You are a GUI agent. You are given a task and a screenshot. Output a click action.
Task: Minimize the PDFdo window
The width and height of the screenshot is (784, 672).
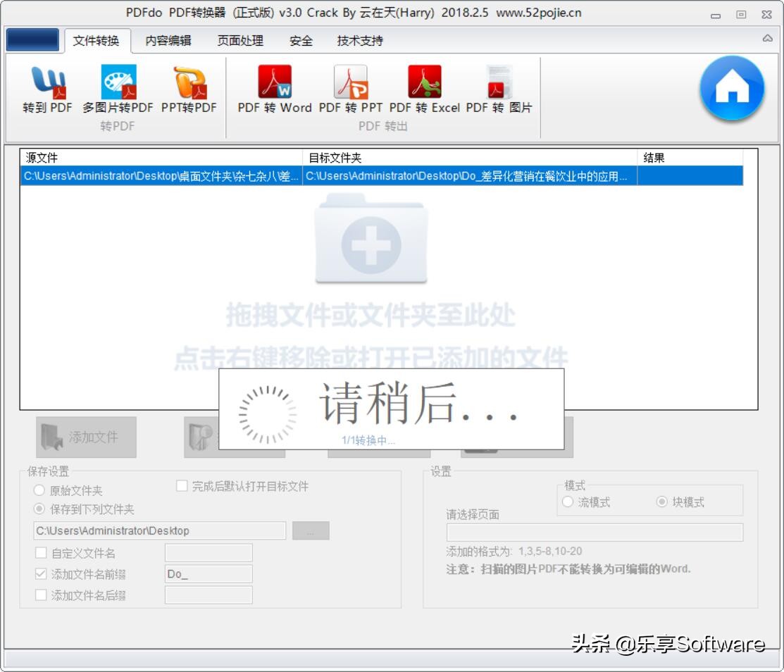pos(716,15)
